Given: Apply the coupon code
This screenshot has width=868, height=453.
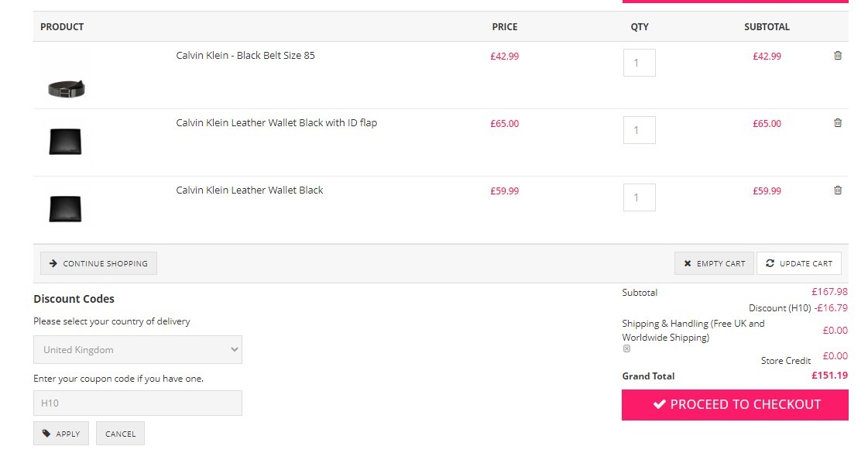Looking at the screenshot, I should click(x=61, y=434).
